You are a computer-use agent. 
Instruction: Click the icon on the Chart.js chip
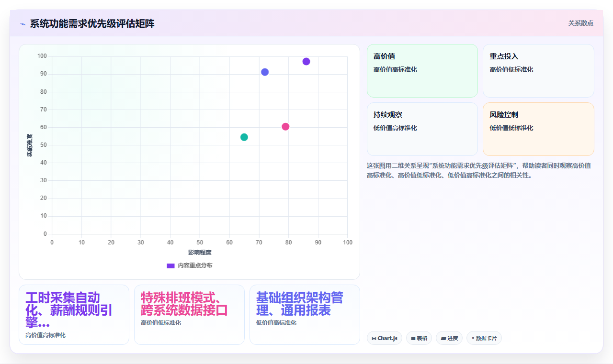tap(374, 339)
